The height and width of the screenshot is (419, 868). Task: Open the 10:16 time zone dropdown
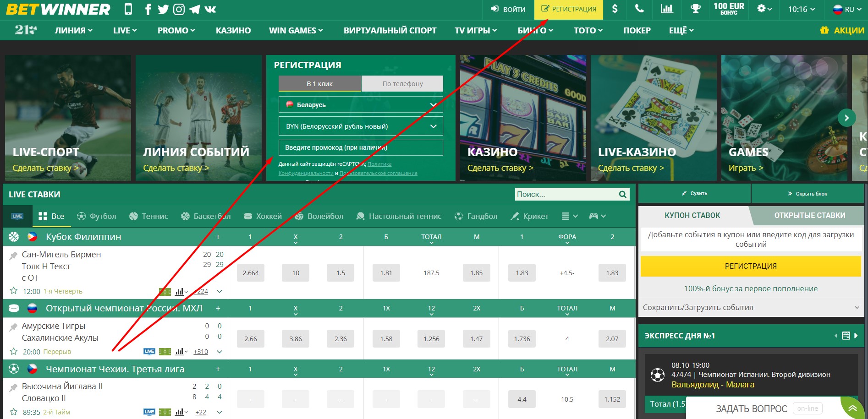point(802,9)
